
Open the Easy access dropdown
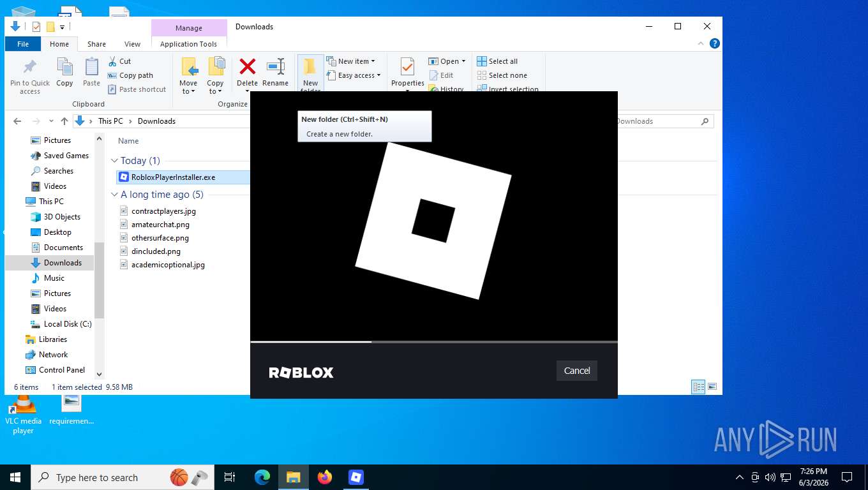[x=354, y=75]
